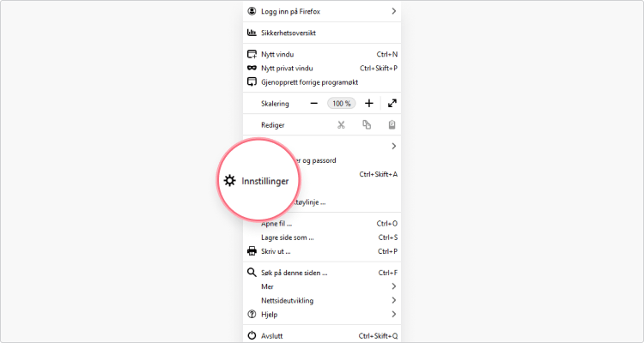
Task: Click the account icon beside Logg inn på Firefox
Action: point(252,11)
